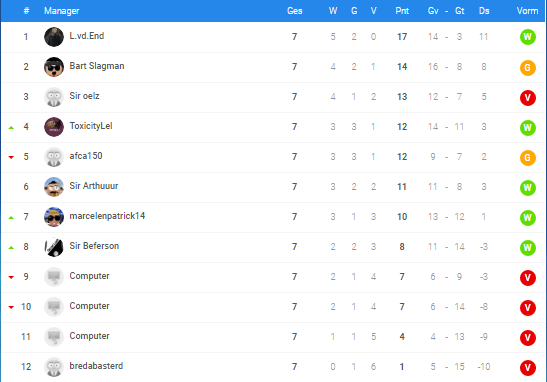The width and height of the screenshot is (547, 382).
Task: Click the Vorm column header
Action: pos(527,11)
